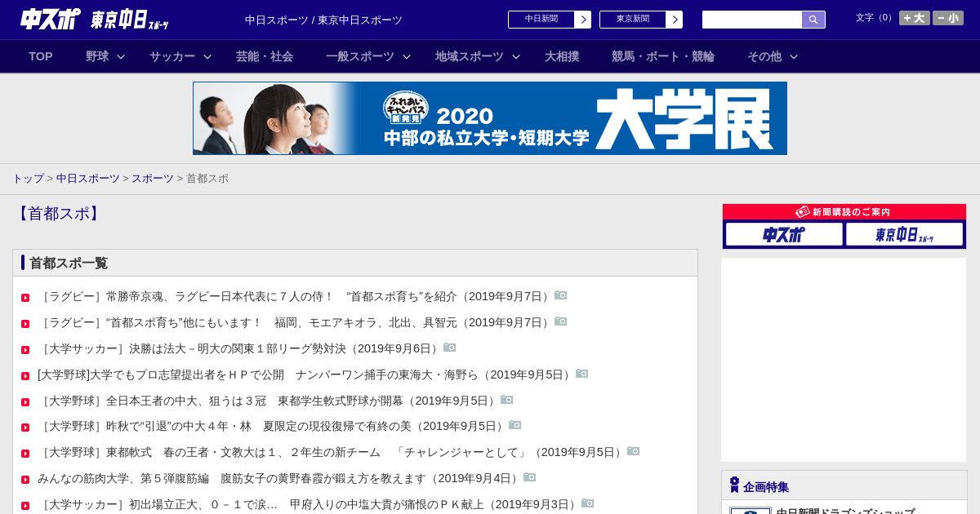Screen dimensions: 980x514
Task: Open the 東京新聞 arrow button
Action: click(x=674, y=20)
